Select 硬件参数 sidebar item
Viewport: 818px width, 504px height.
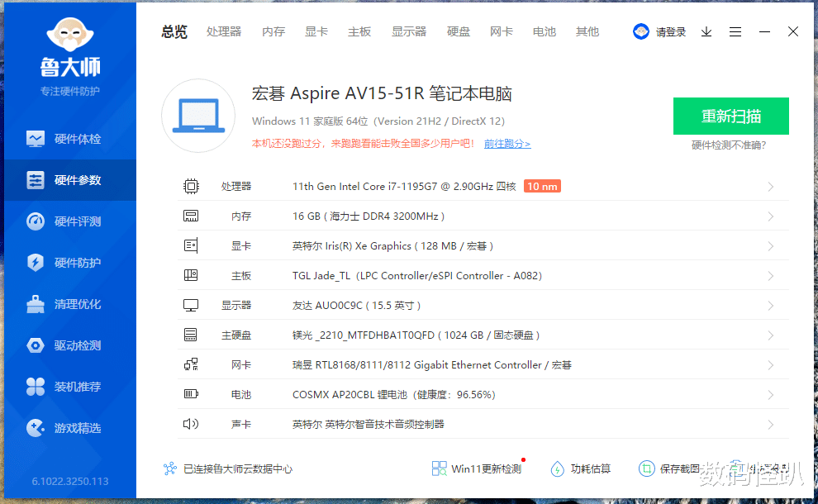point(70,180)
